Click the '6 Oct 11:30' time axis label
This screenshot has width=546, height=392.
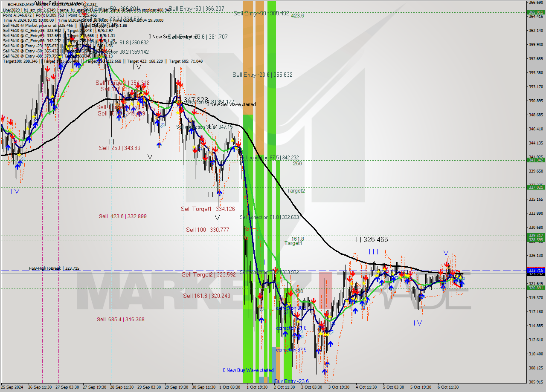[x=448, y=387]
